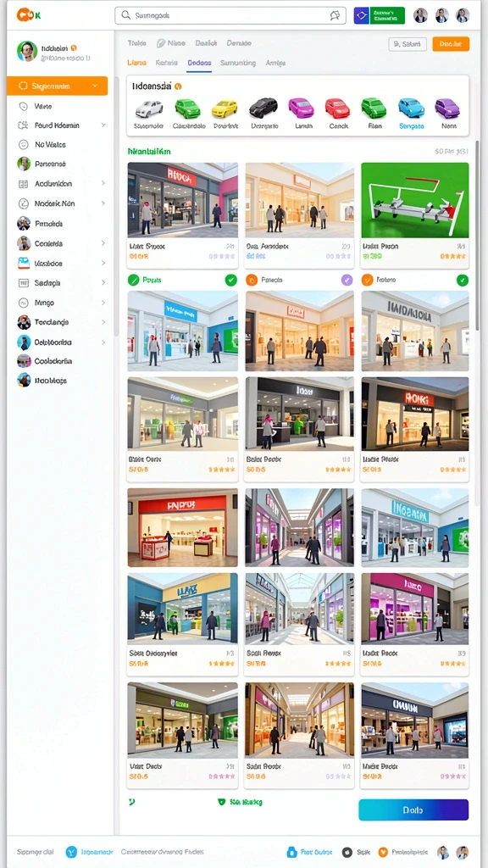Expand the Mngo sidebar item chevron
Viewport: 488px width, 868px height.
click(103, 303)
